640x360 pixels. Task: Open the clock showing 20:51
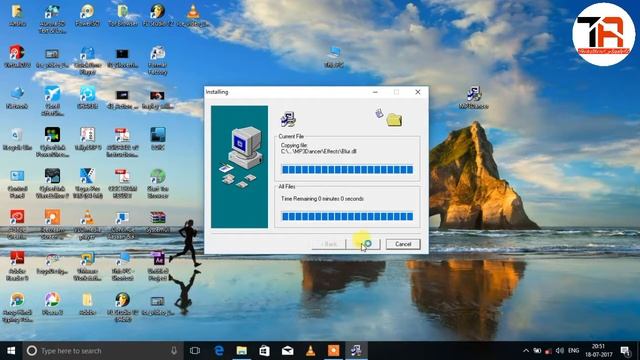tap(598, 351)
